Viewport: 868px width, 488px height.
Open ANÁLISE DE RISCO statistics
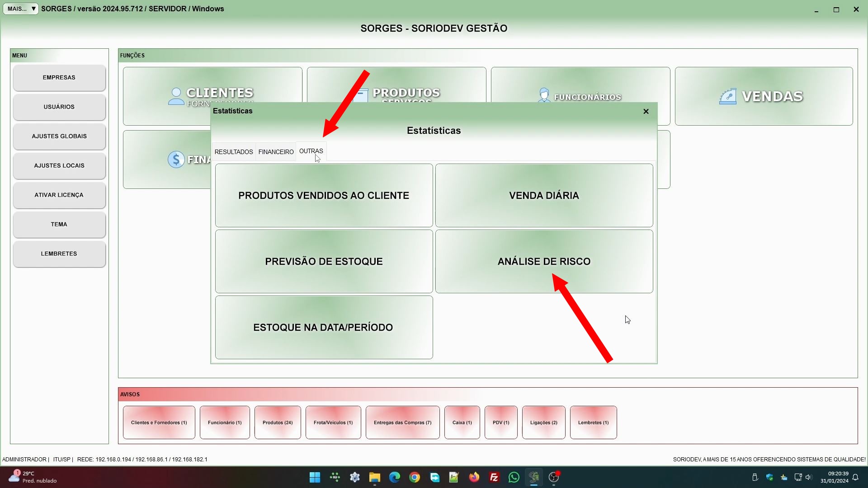tap(544, 261)
